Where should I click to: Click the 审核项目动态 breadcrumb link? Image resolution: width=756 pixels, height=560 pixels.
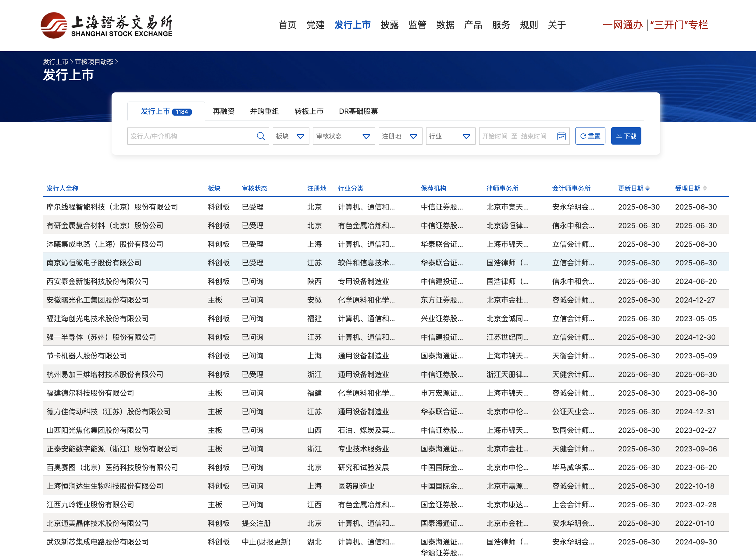pyautogui.click(x=94, y=62)
